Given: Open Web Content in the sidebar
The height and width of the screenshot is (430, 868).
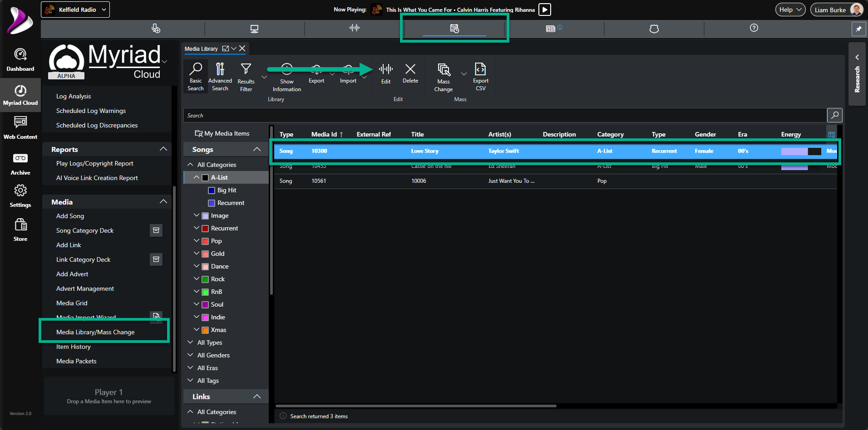Looking at the screenshot, I should click(x=20, y=127).
